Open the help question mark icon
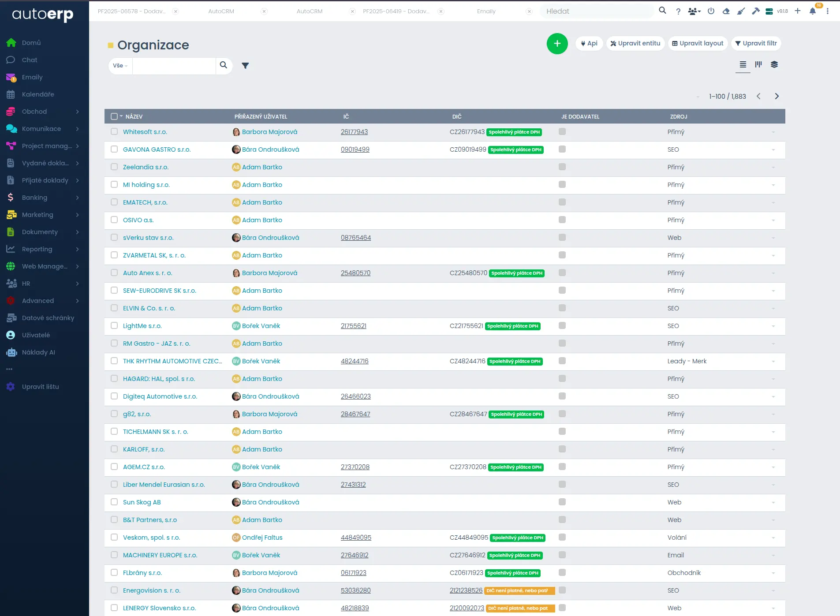Viewport: 840px width, 616px height. pos(678,11)
